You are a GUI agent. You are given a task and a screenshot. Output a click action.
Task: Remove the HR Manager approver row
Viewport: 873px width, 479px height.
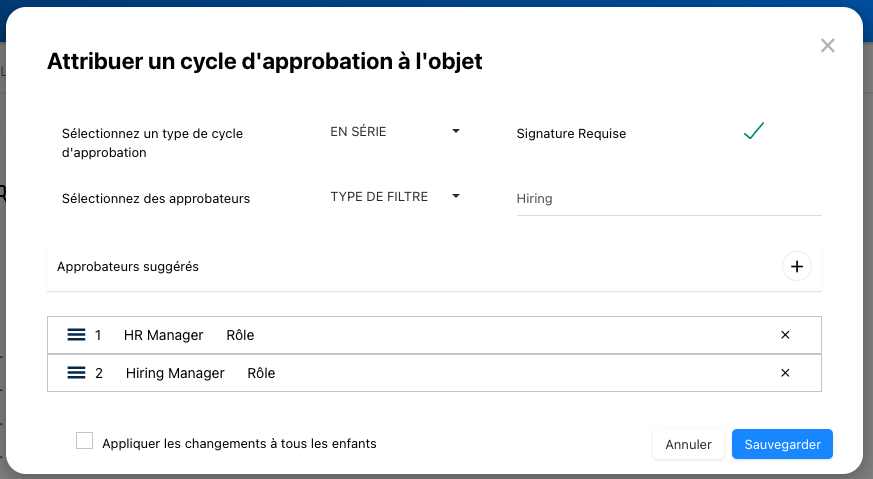pyautogui.click(x=785, y=335)
